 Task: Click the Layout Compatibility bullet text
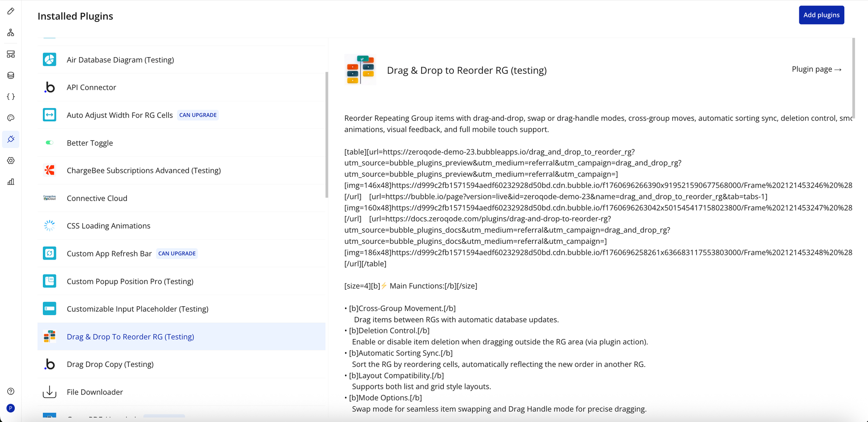click(x=396, y=375)
